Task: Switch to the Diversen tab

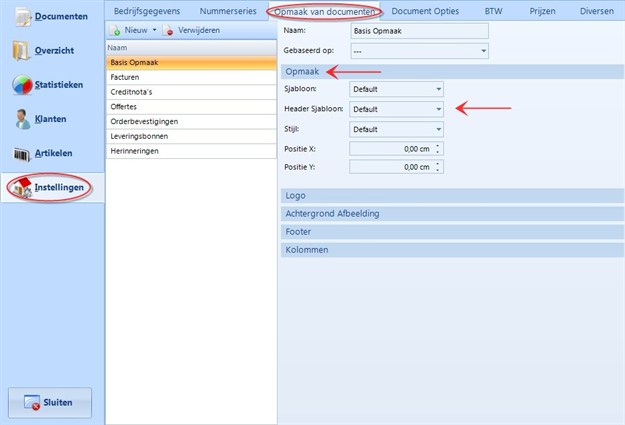Action: coord(597,11)
